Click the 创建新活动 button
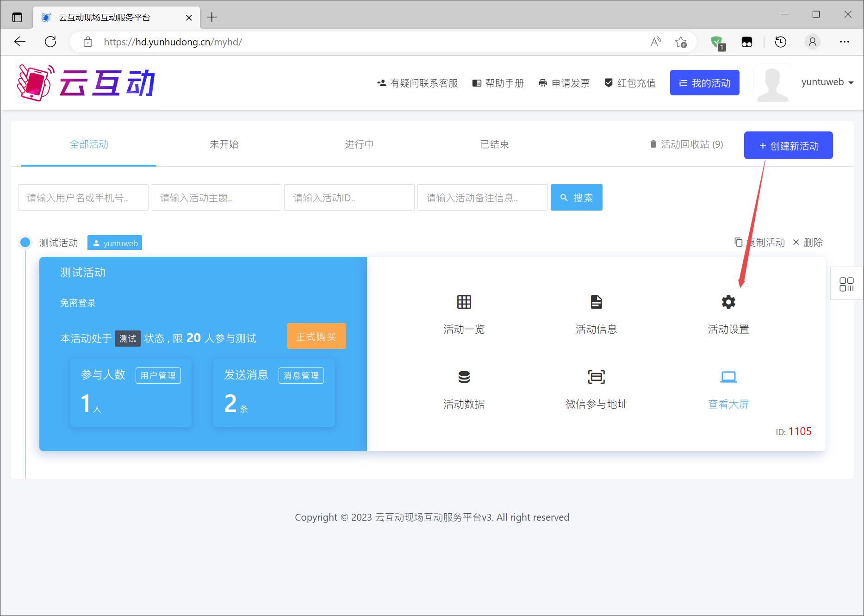This screenshot has height=616, width=864. pyautogui.click(x=788, y=146)
